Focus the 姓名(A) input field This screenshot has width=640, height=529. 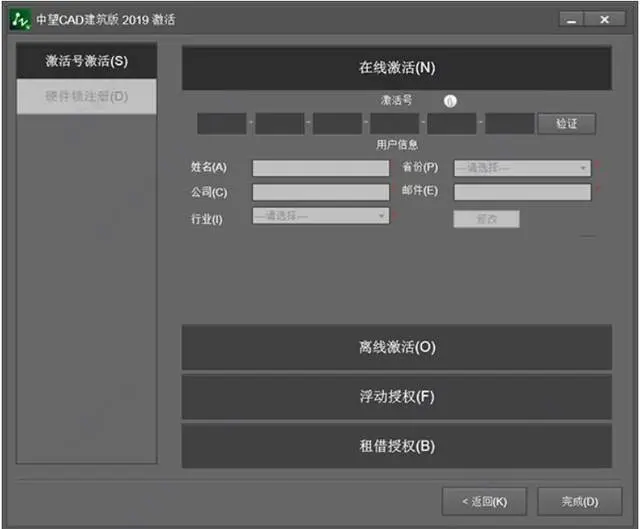click(321, 168)
